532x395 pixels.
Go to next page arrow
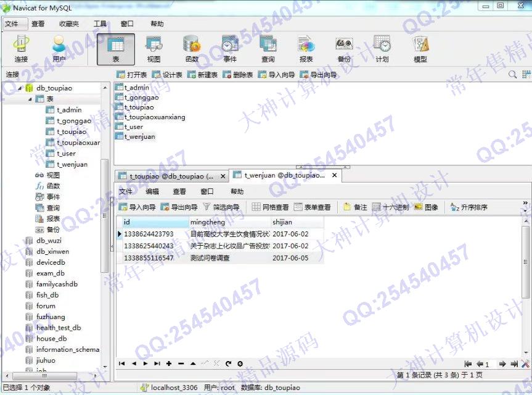click(502, 364)
